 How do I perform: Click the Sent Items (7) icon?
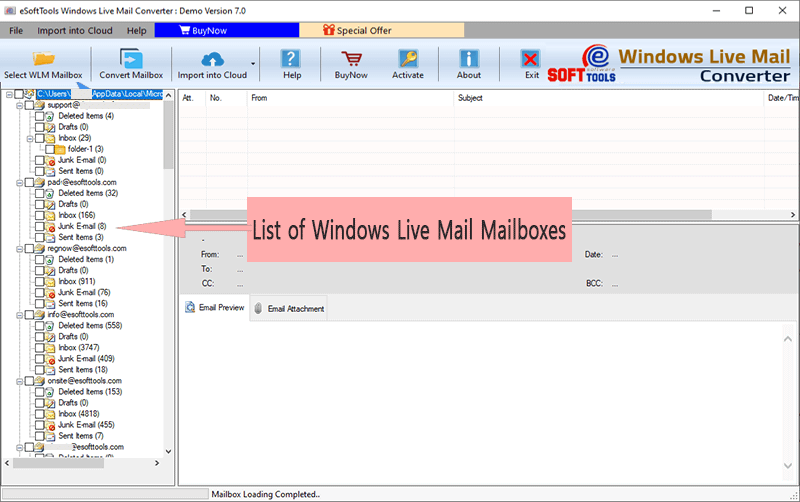50,436
